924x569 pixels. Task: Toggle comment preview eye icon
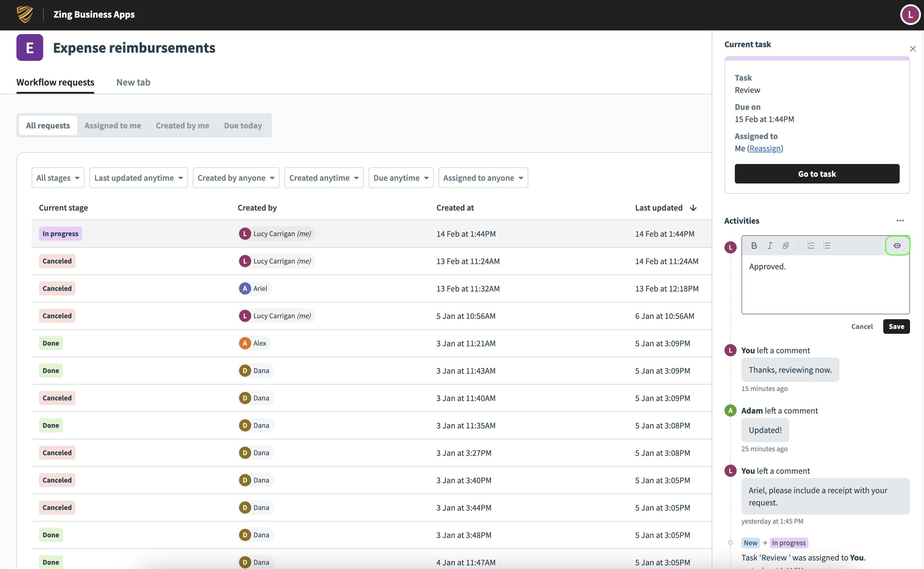897,246
